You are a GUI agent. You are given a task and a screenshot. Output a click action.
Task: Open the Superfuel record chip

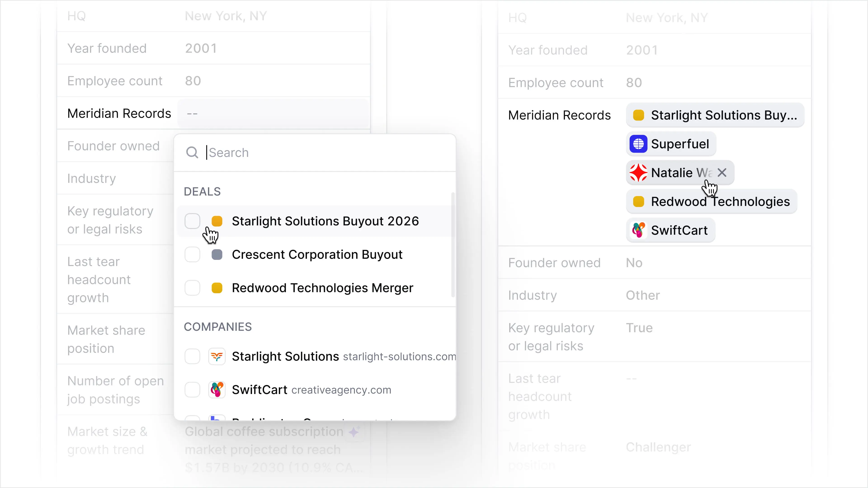click(671, 144)
